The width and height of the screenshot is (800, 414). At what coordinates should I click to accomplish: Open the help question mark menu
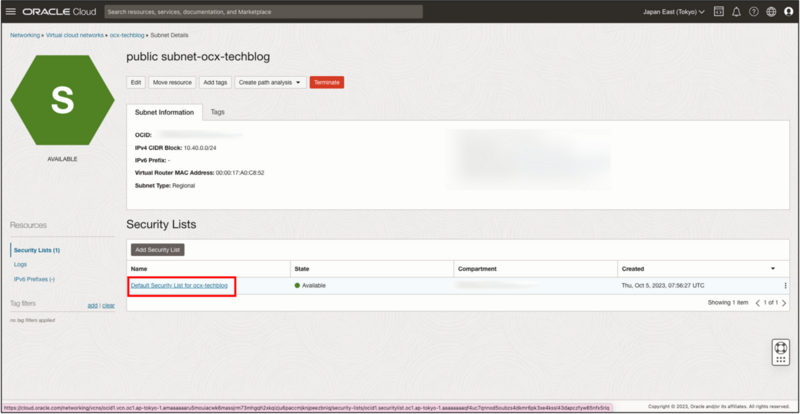pyautogui.click(x=754, y=11)
